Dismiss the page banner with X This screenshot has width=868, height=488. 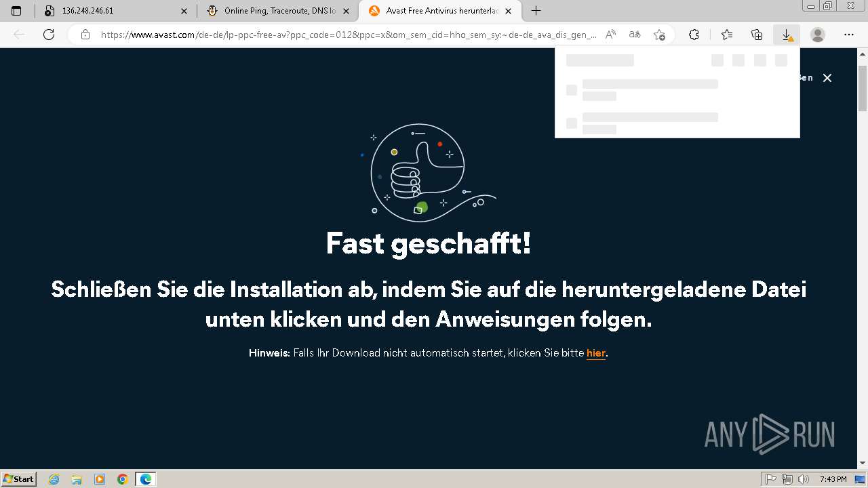click(827, 78)
